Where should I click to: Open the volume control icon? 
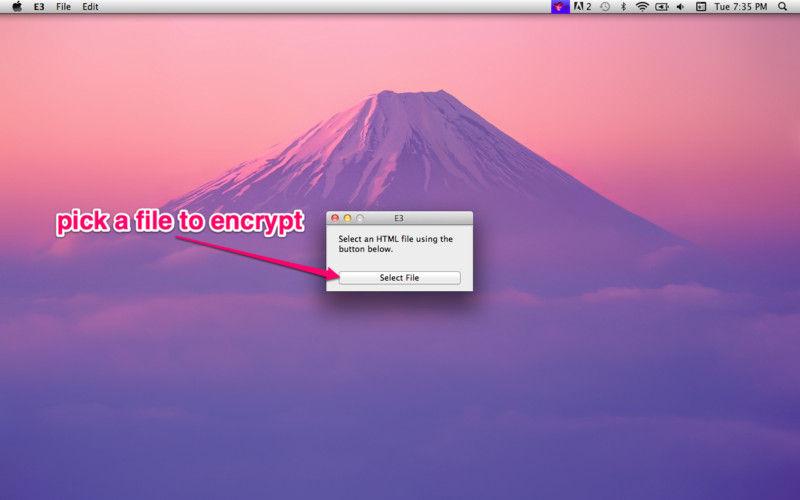pos(680,7)
